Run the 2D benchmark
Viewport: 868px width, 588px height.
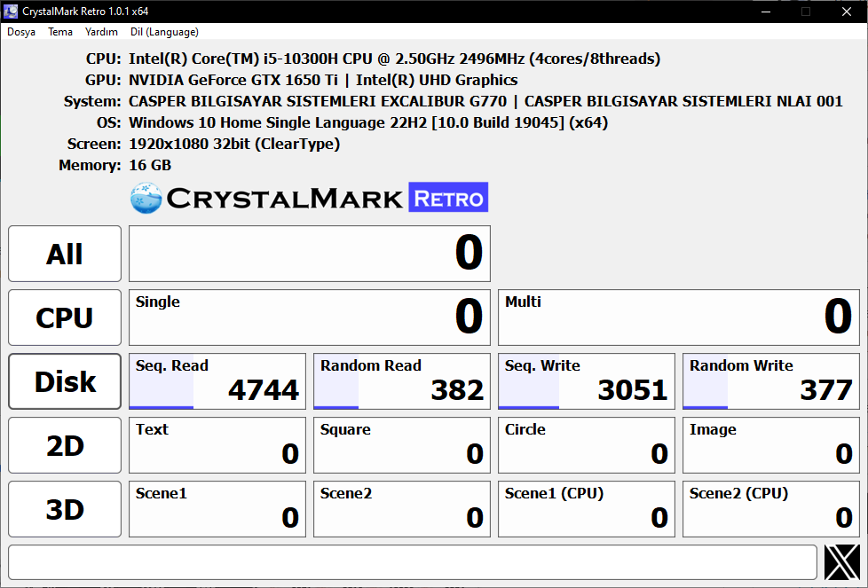coord(65,445)
